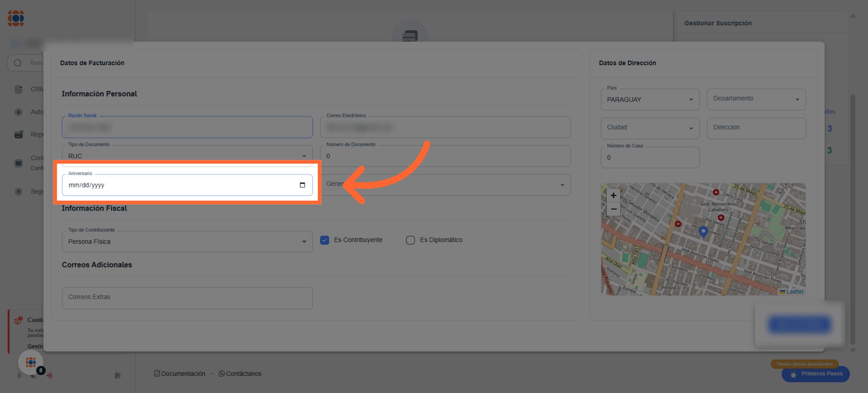Viewport: 868px width, 393px height.
Task: Open the País dropdown showing PARAGUAY
Action: point(650,100)
